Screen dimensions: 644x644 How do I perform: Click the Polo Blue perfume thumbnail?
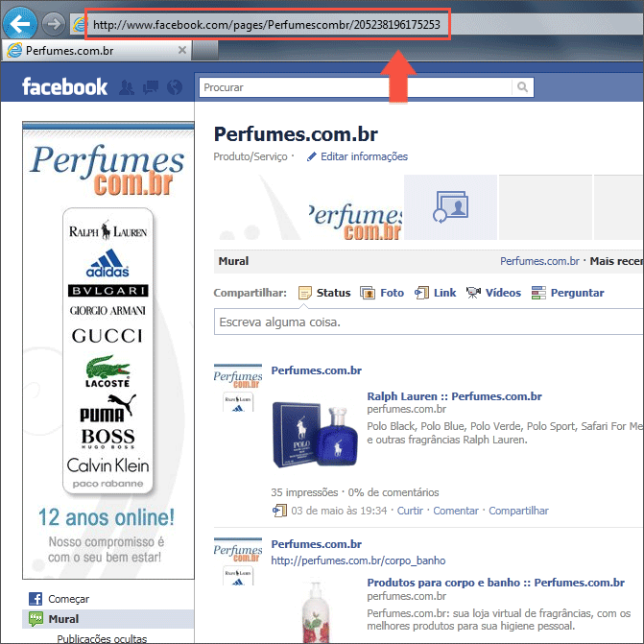316,436
